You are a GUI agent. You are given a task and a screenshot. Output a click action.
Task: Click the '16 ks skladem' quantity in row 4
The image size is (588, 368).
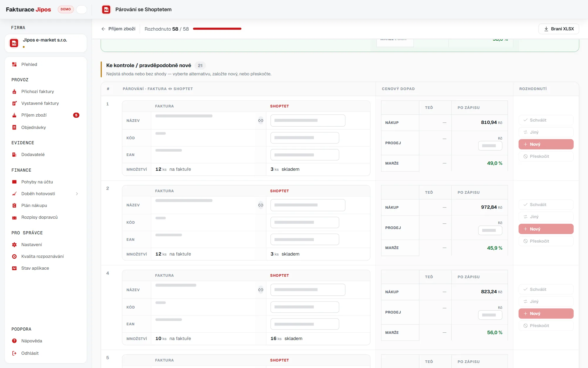tap(286, 339)
